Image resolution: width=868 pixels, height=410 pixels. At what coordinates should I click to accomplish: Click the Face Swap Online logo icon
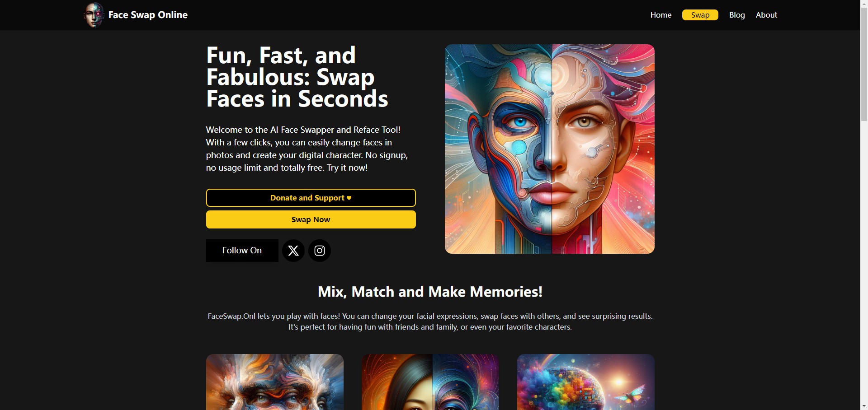point(94,15)
